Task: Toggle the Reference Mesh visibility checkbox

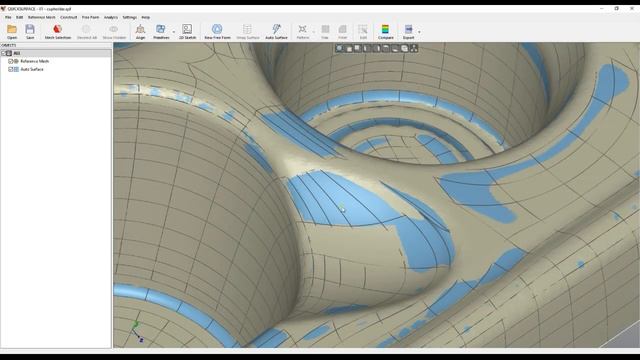Action: point(11,61)
